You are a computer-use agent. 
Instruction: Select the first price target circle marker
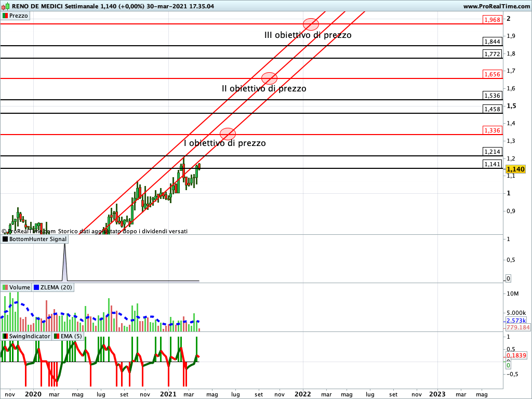coord(228,134)
